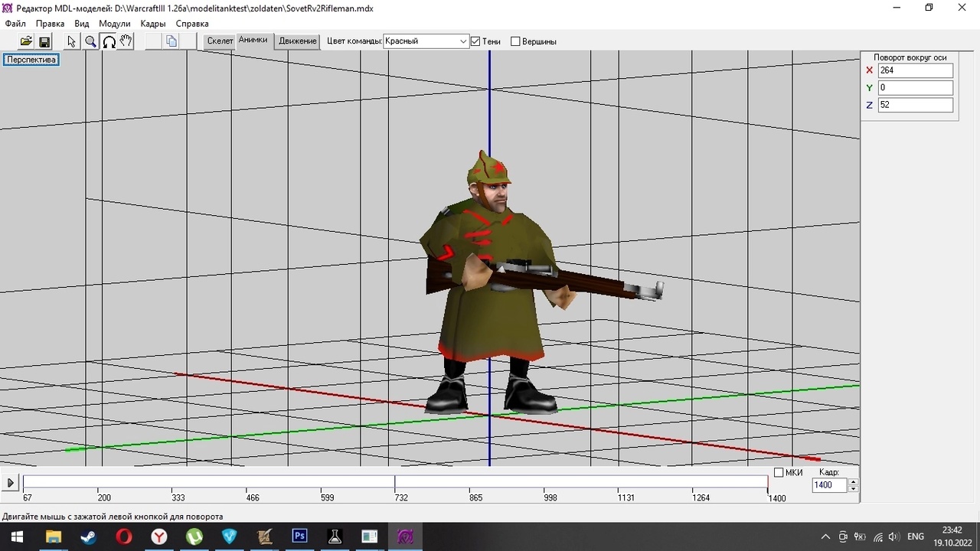Open the volume speaker tray icon
The width and height of the screenshot is (980, 551).
pyautogui.click(x=893, y=536)
